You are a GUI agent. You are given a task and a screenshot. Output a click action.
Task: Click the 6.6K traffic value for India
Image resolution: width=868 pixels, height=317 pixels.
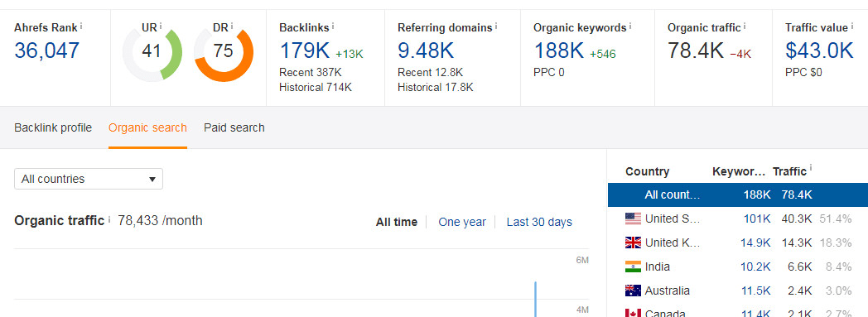click(x=800, y=267)
